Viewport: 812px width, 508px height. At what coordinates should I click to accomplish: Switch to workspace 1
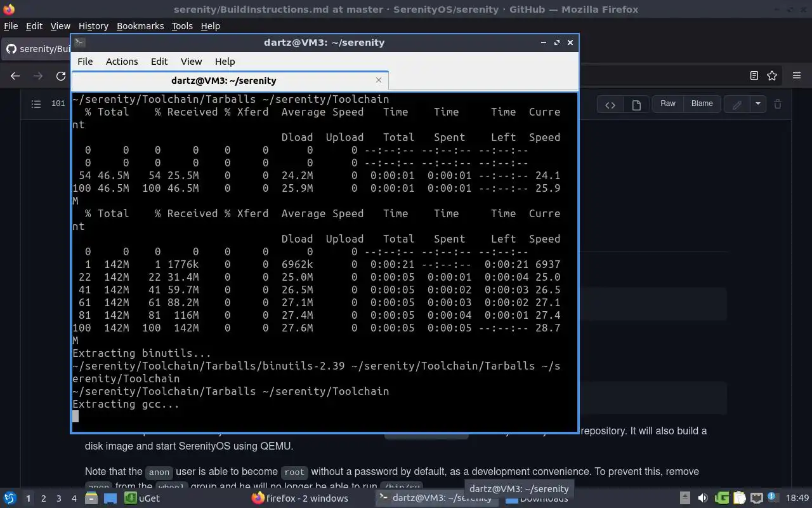pyautogui.click(x=28, y=498)
